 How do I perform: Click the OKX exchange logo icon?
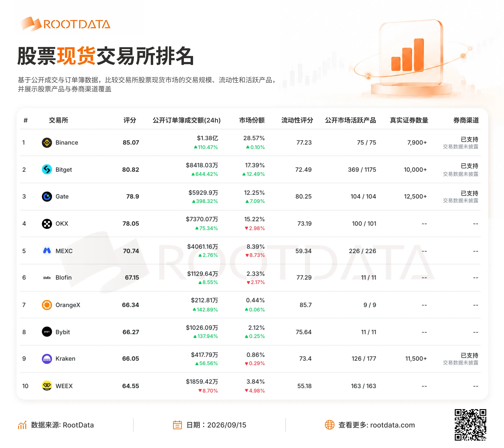coord(47,224)
